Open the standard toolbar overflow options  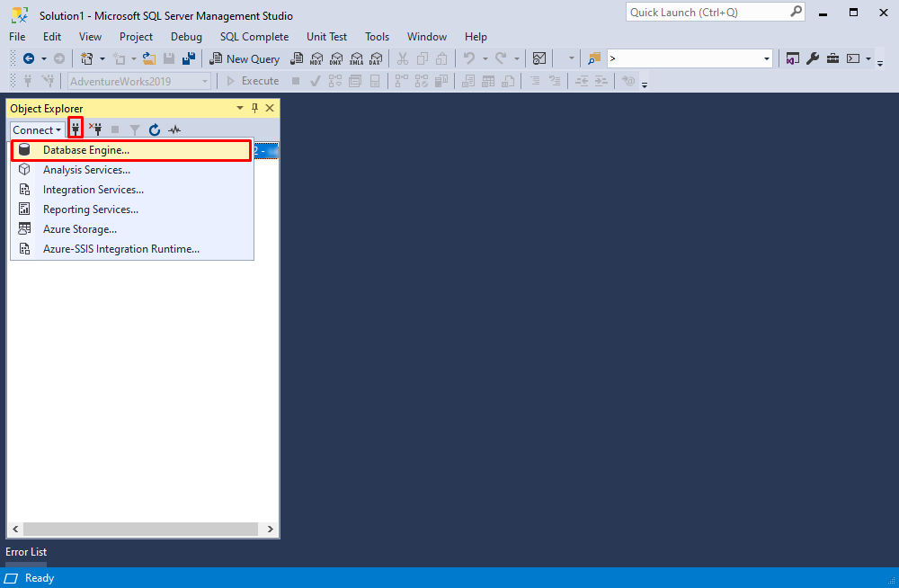click(880, 63)
